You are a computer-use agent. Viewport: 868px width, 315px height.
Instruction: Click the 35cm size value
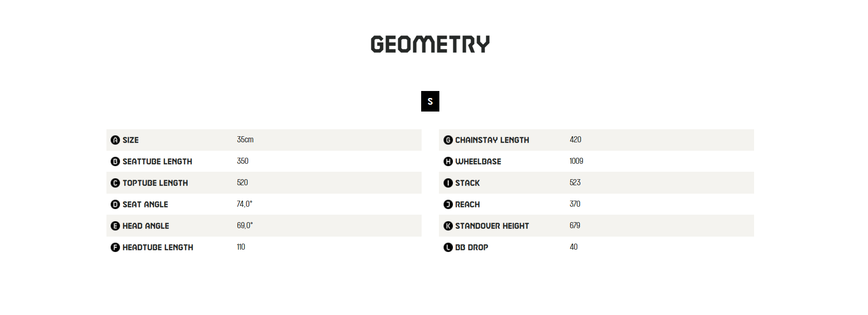tap(245, 140)
